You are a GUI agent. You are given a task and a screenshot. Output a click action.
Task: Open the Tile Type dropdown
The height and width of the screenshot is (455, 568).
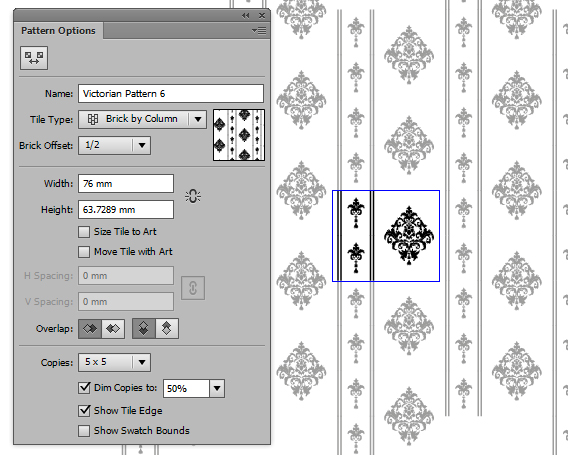[142, 119]
